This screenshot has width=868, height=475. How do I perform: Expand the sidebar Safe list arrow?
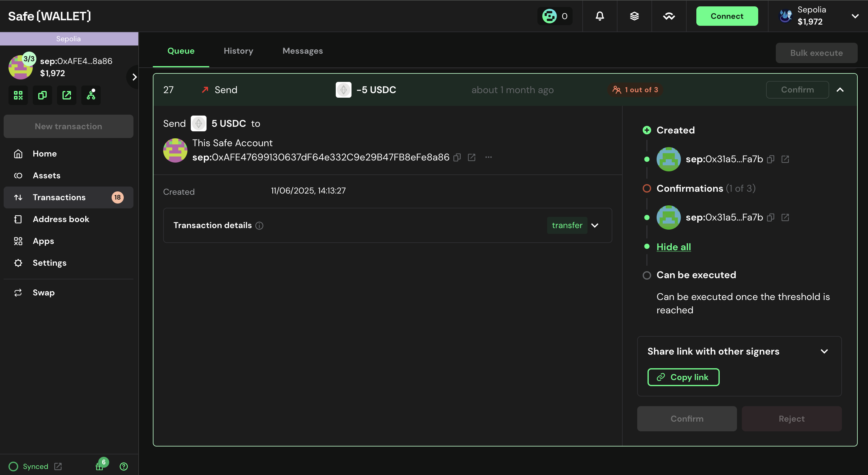point(134,77)
